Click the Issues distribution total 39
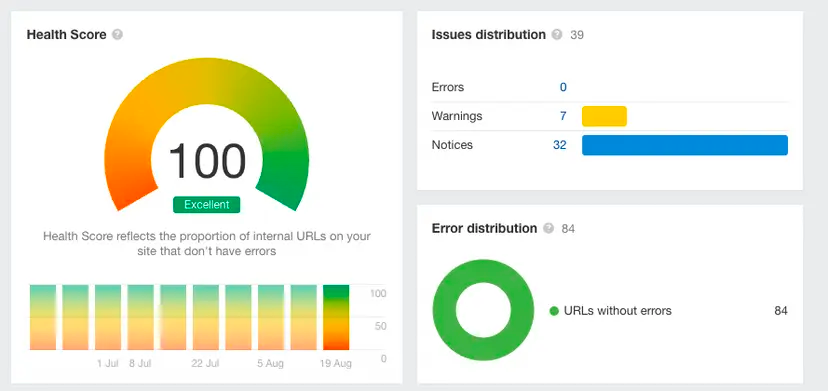 (577, 35)
